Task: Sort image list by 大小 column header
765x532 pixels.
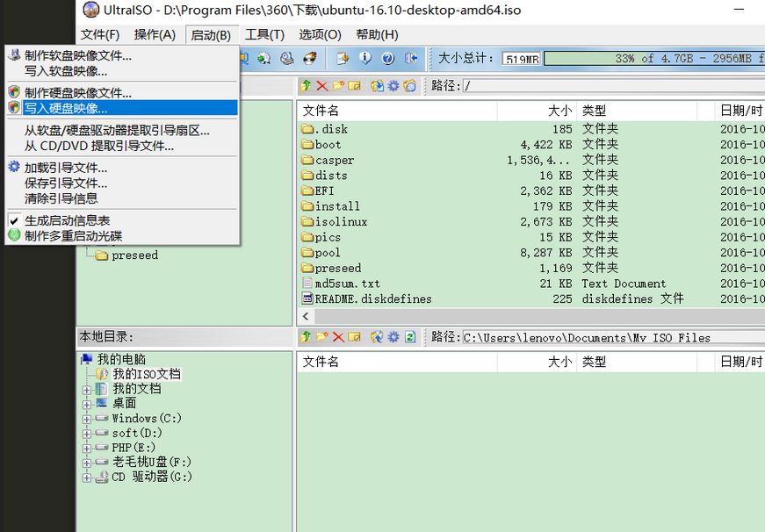Action: pyautogui.click(x=537, y=111)
